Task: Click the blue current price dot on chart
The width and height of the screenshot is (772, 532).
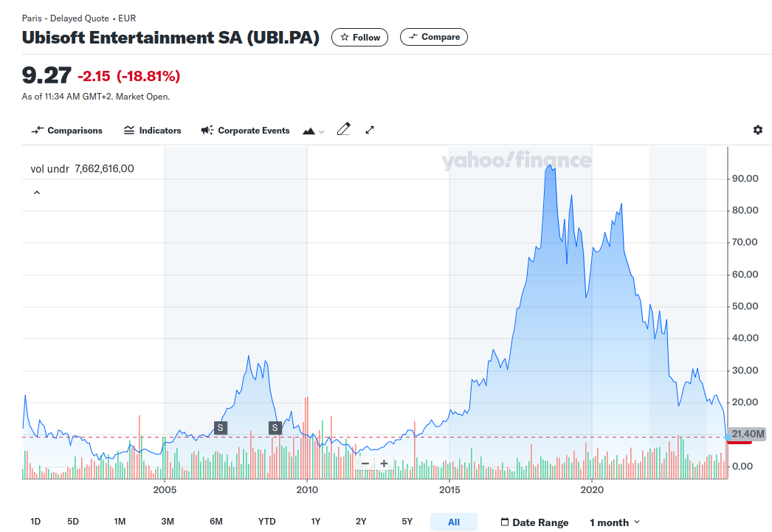Action: [x=728, y=437]
